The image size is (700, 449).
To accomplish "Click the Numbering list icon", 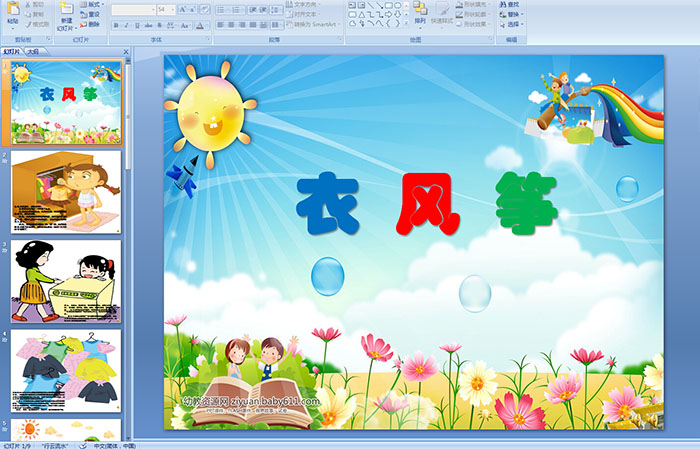I will tap(238, 10).
